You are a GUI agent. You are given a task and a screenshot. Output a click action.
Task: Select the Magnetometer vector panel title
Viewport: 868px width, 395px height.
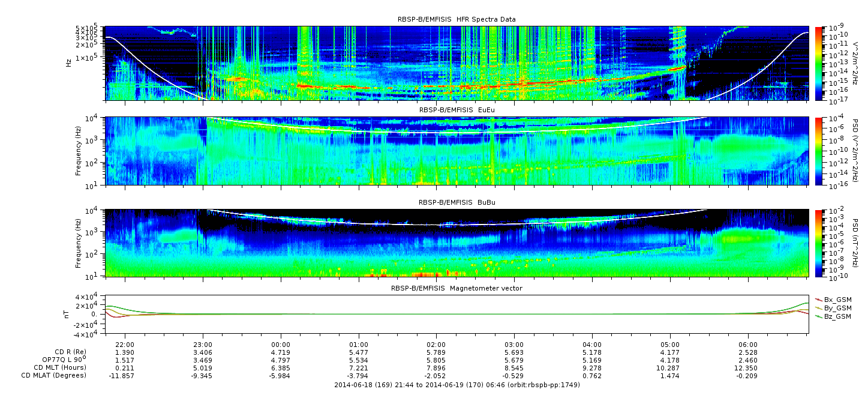click(456, 288)
